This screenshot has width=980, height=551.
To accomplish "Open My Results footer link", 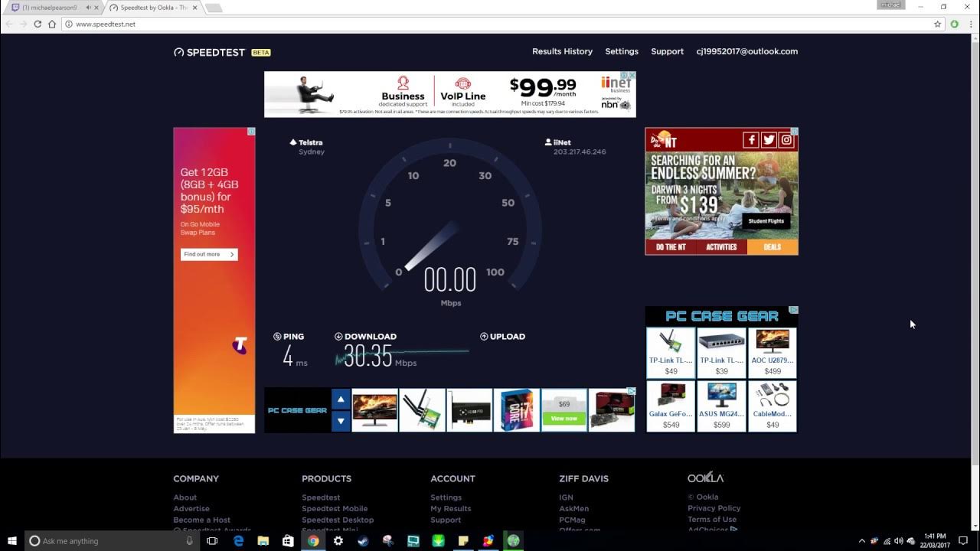I will point(451,508).
